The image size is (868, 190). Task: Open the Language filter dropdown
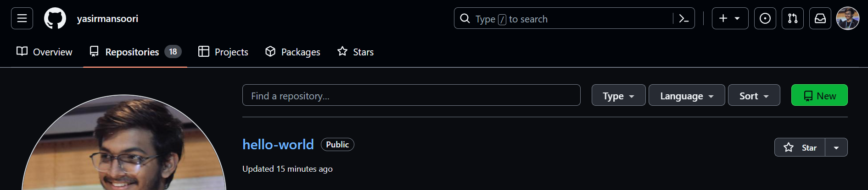[x=687, y=95]
